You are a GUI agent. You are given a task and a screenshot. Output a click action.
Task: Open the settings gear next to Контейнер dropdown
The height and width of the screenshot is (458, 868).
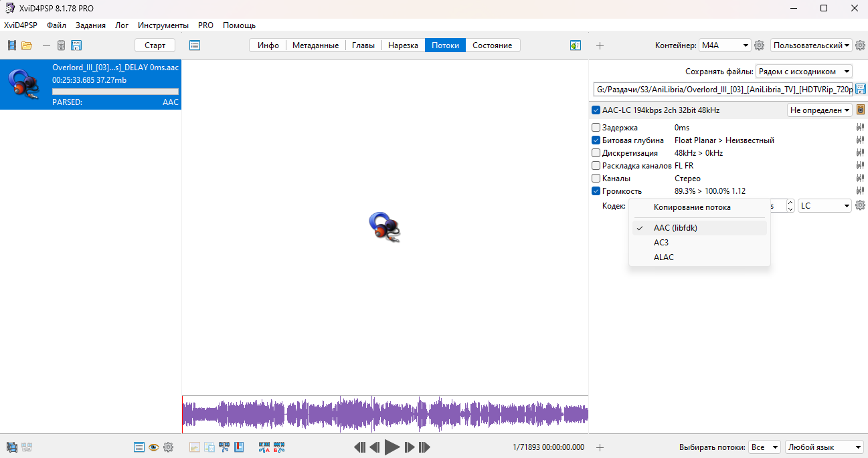(759, 45)
